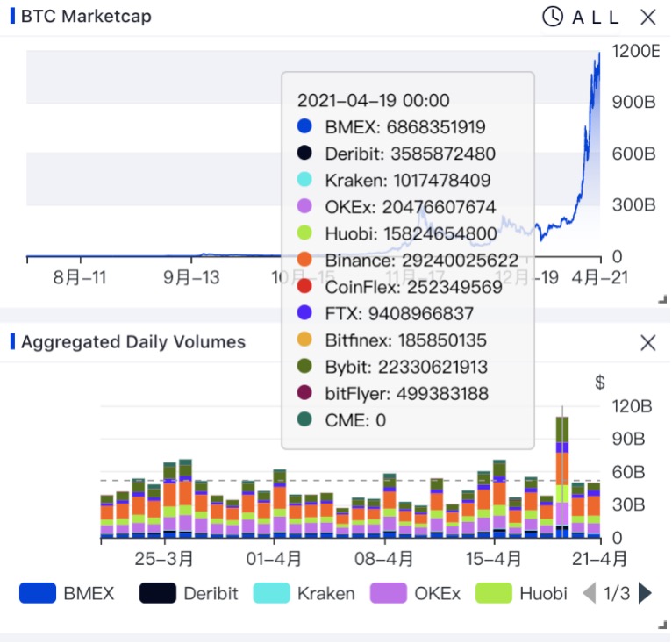
Task: Click the 30B volume axis value
Action: pos(628,504)
